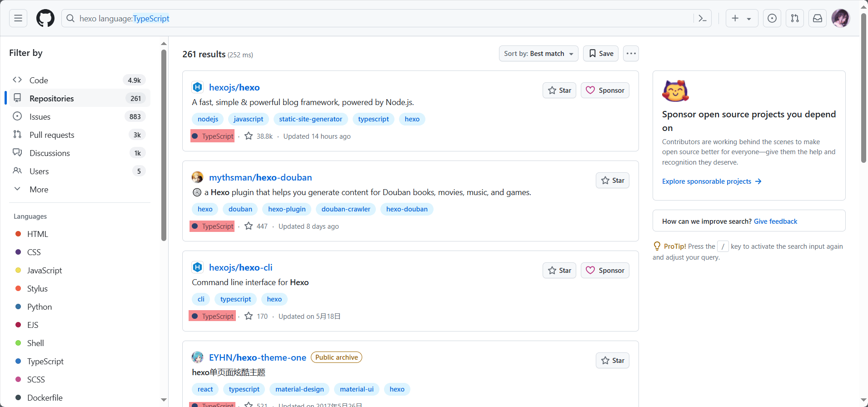Open the three-dots search options menu
The width and height of the screenshot is (868, 407).
(631, 54)
